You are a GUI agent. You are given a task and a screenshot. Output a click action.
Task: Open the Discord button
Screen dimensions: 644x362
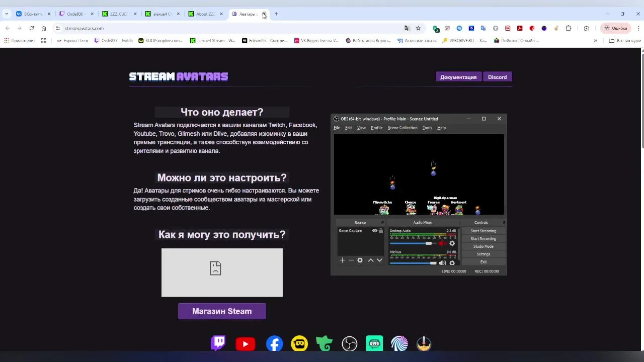(x=497, y=77)
